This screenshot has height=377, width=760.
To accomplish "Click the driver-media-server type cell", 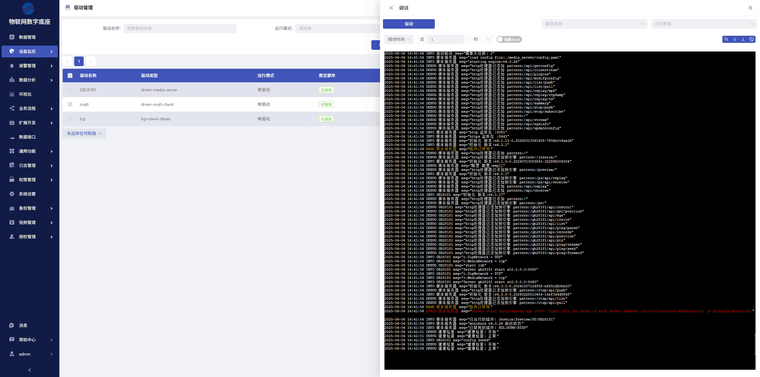I will pyautogui.click(x=158, y=90).
